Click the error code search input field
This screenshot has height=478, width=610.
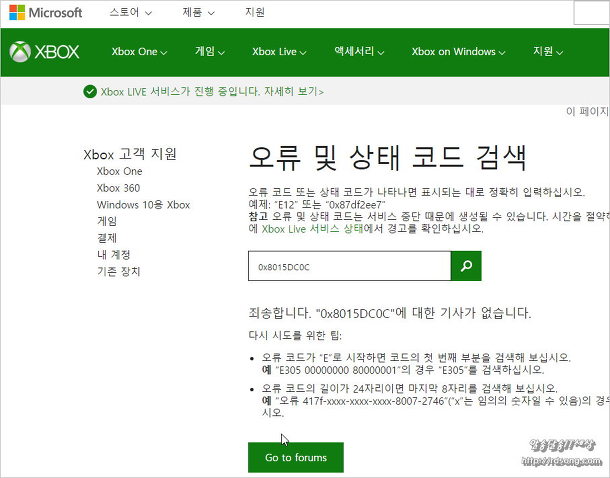click(349, 266)
